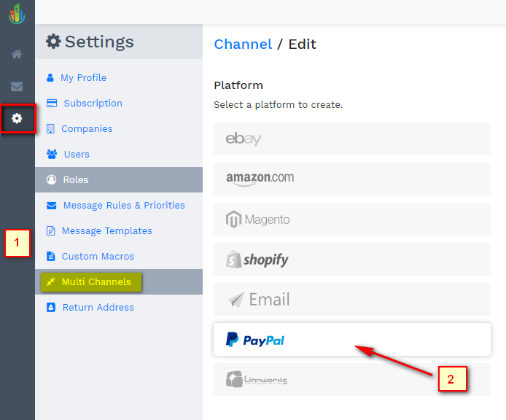This screenshot has width=506, height=420.
Task: Click the user icon beside My Profile
Action: coord(50,77)
